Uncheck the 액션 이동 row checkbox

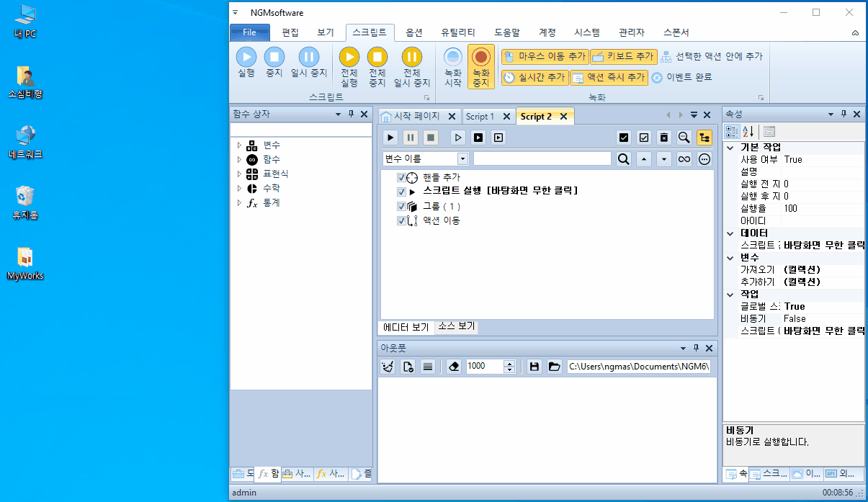(x=401, y=221)
